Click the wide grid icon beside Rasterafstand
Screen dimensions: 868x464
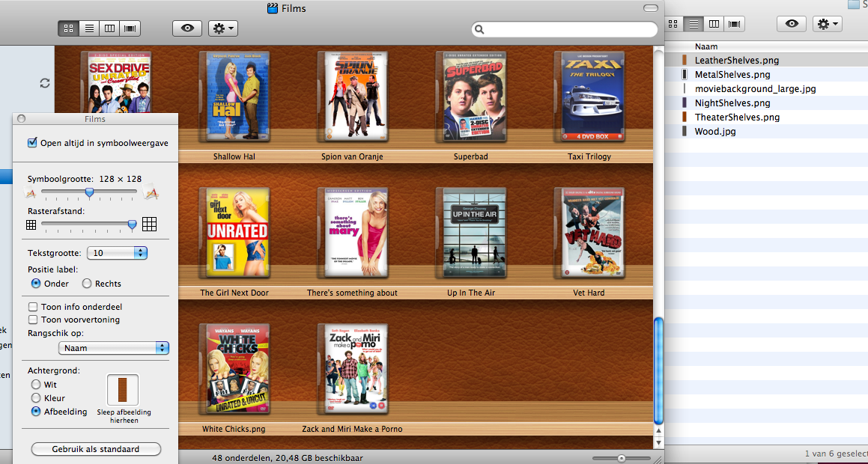coord(150,224)
